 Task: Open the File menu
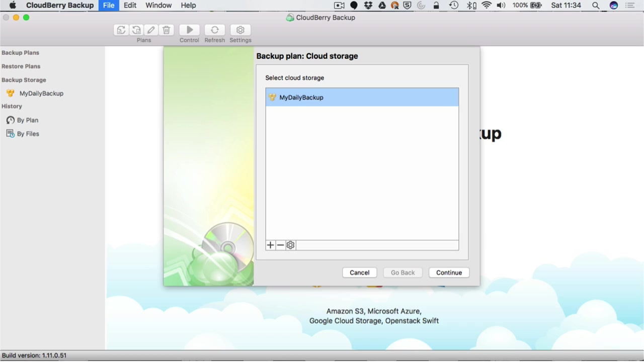click(109, 6)
